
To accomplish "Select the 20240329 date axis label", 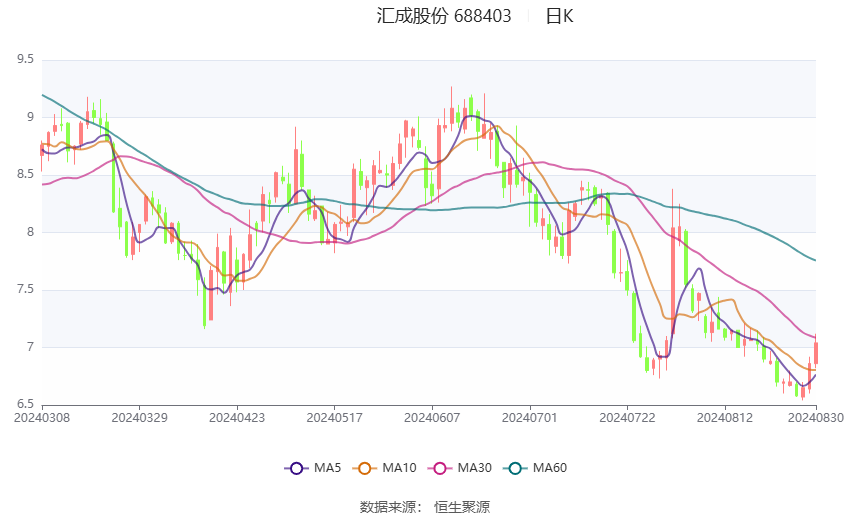I will [x=139, y=418].
